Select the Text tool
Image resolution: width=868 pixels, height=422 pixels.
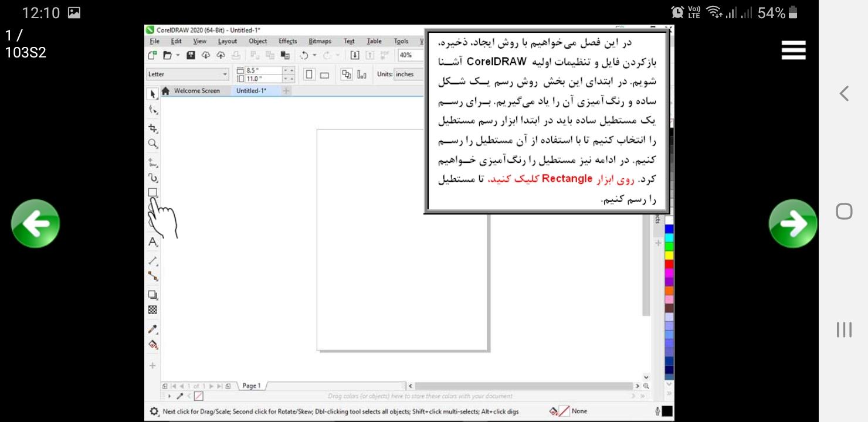(x=152, y=242)
